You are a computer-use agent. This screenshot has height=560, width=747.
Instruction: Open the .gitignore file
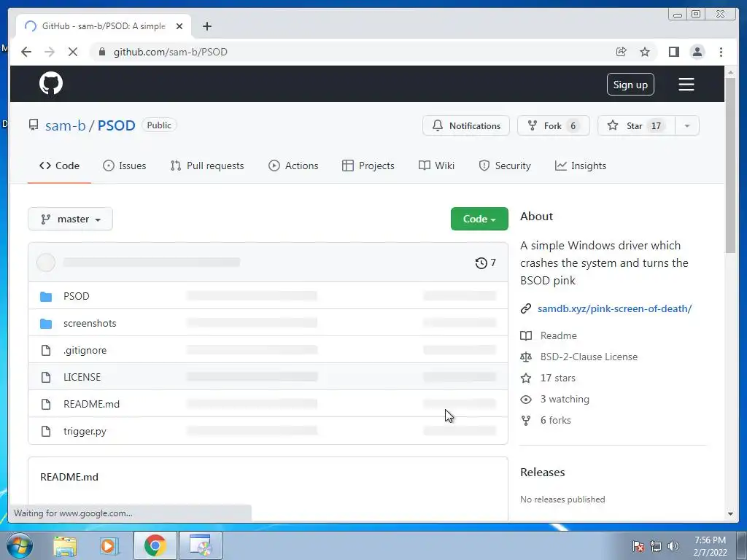tap(85, 351)
